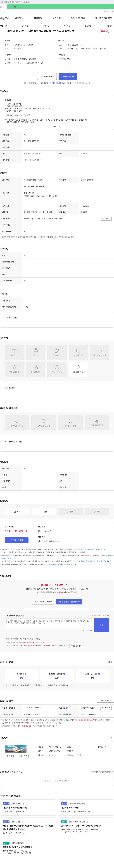Click the 로그인 link at top
114x868 pixels.
(x=106, y=11)
